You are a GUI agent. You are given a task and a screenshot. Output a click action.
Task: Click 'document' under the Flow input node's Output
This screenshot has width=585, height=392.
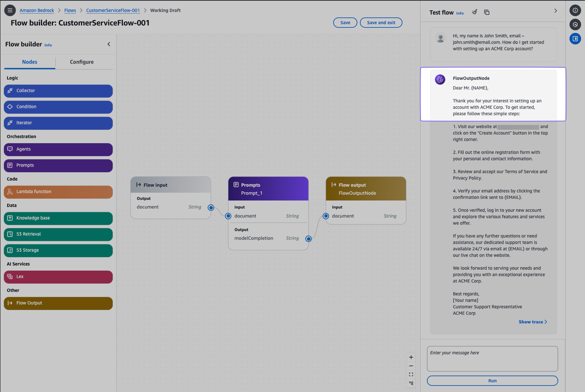tap(148, 207)
